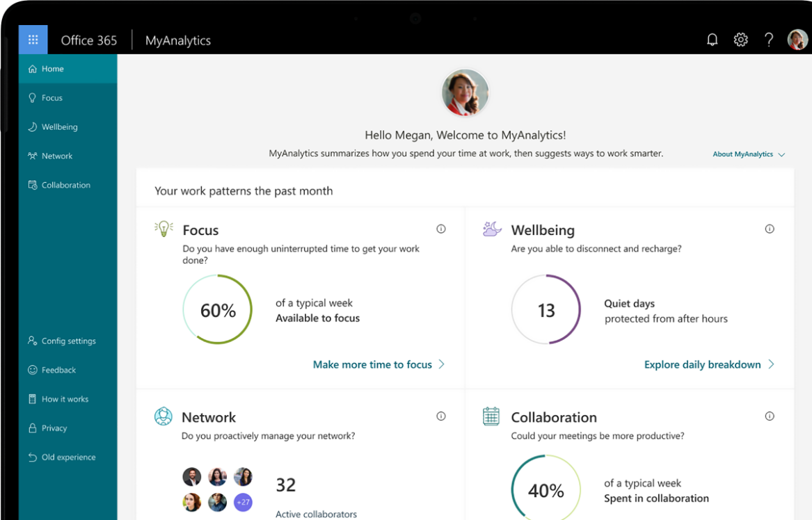The image size is (812, 520).
Task: Go to the Collaboration page via sidebar
Action: (x=65, y=185)
